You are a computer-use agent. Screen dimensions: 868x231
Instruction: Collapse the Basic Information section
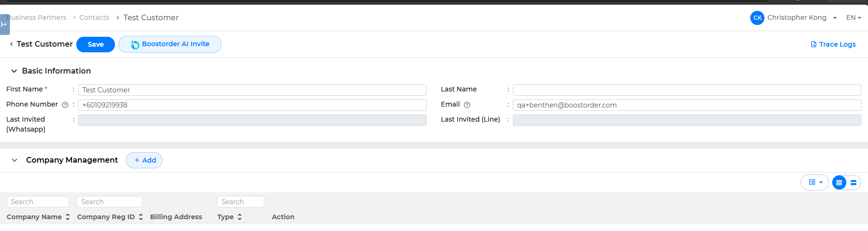click(x=14, y=71)
